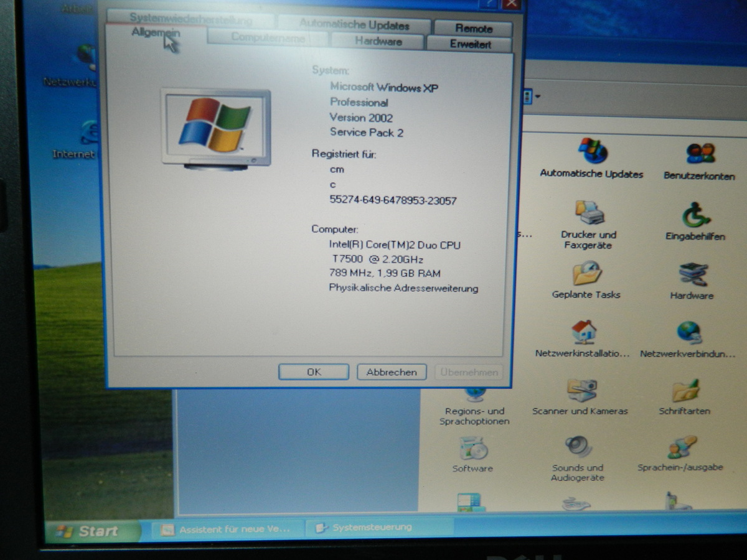Click the Eingabehilfen accessibility icon
This screenshot has height=560, width=747.
695,216
